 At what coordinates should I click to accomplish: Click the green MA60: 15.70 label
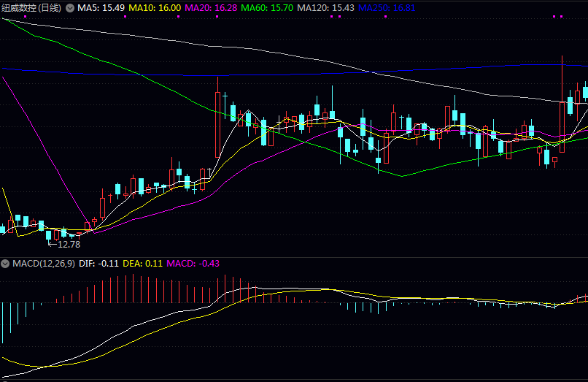pyautogui.click(x=266, y=7)
